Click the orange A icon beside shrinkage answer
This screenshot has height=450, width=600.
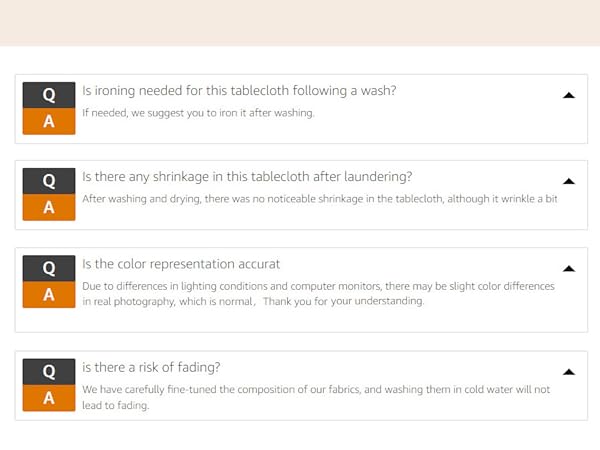point(49,207)
